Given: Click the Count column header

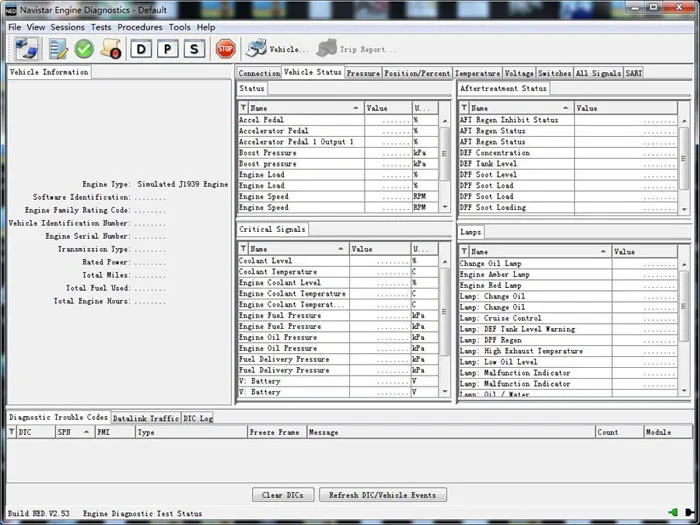Looking at the screenshot, I should point(620,432).
